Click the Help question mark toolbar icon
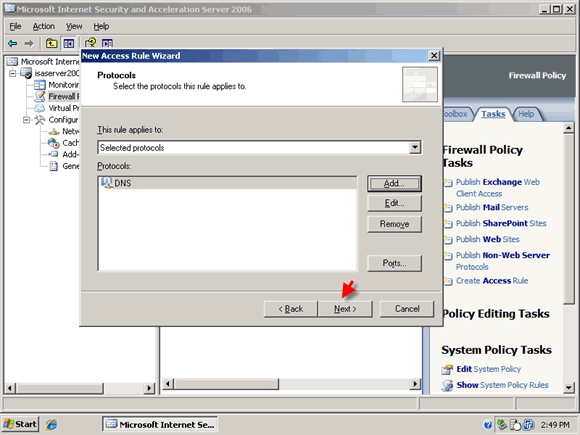The width and height of the screenshot is (580, 435). (x=90, y=43)
